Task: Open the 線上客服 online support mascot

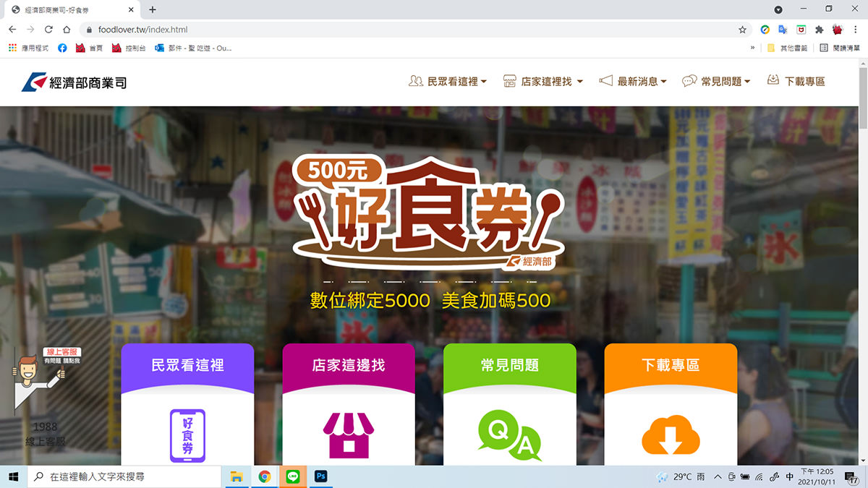Action: (40, 376)
